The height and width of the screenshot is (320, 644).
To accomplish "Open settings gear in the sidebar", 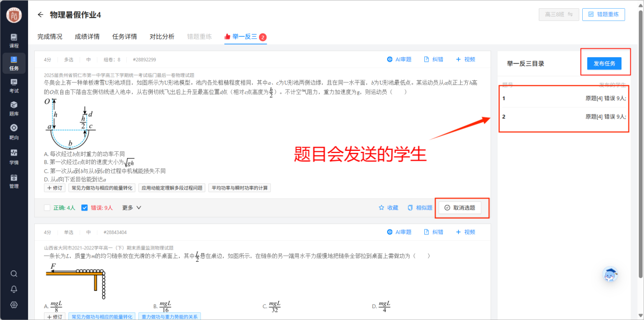I will coord(14,305).
